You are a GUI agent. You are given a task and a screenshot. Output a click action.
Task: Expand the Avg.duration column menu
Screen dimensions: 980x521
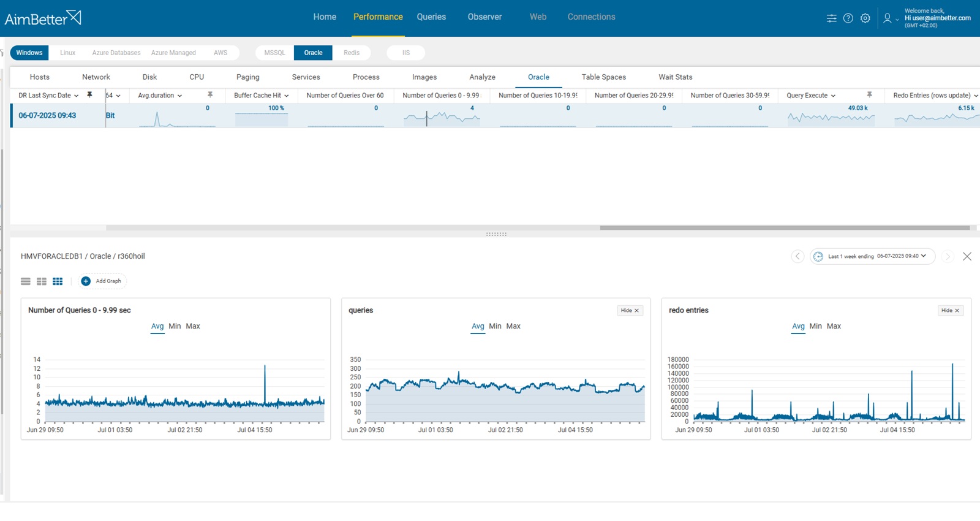click(x=179, y=96)
